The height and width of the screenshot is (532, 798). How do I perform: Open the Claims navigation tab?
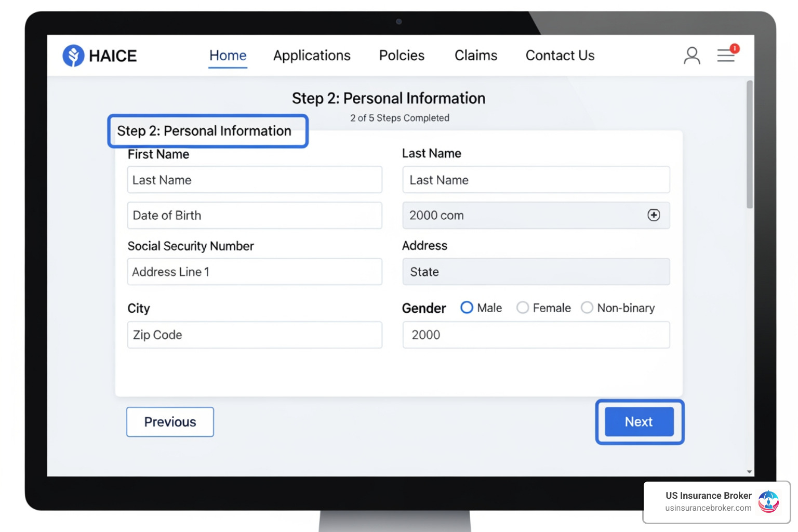[476, 56]
